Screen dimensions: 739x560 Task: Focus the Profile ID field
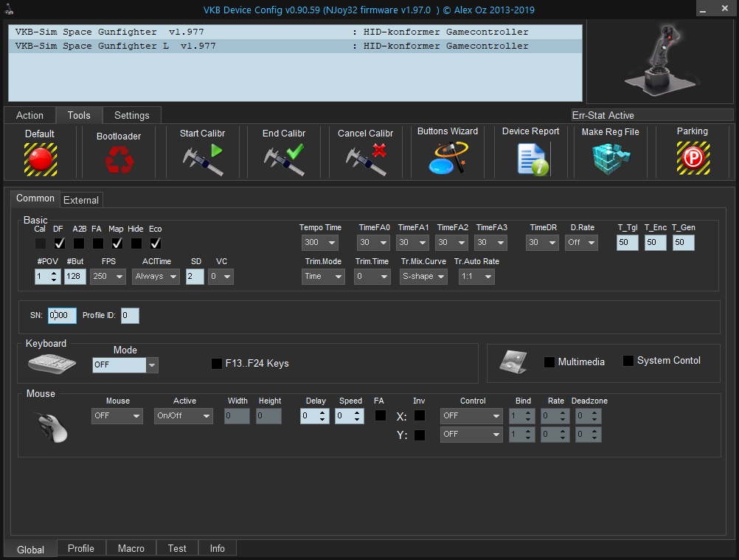(x=130, y=315)
